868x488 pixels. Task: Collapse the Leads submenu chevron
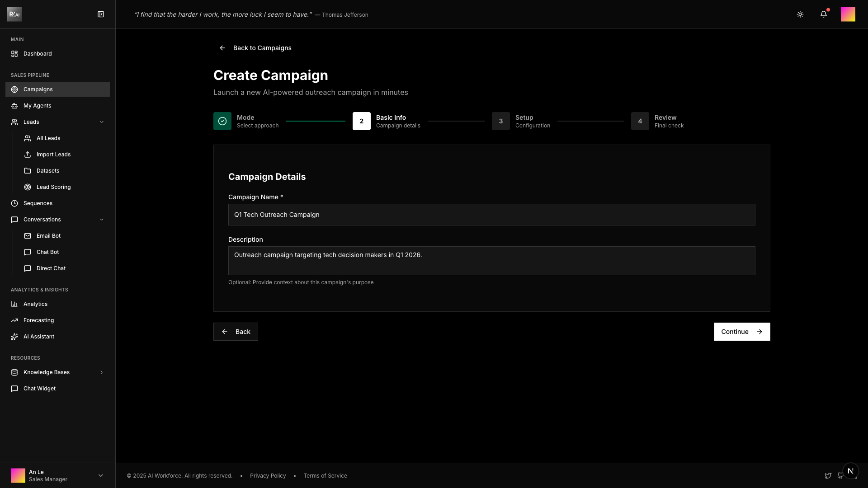(x=101, y=122)
